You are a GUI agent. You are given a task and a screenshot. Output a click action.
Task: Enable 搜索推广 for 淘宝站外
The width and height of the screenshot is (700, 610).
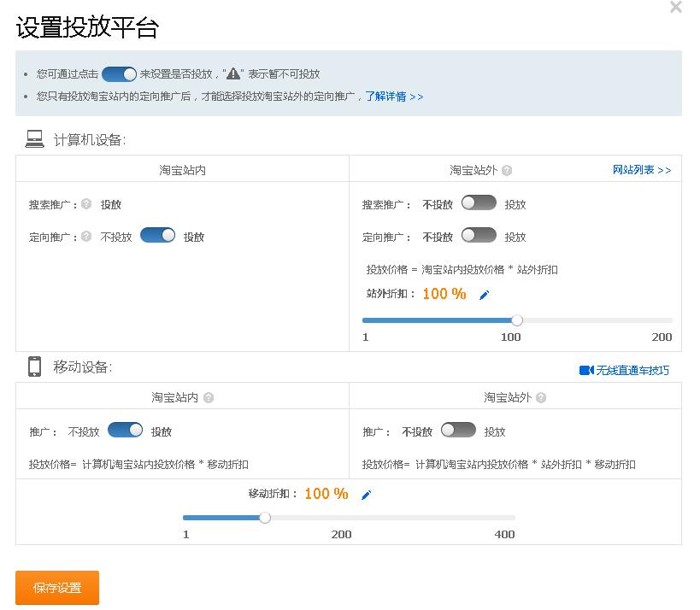pos(478,203)
